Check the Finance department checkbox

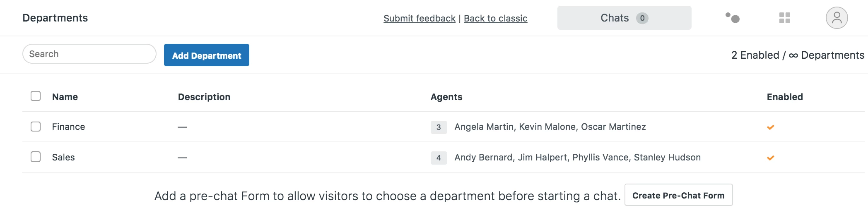point(36,127)
